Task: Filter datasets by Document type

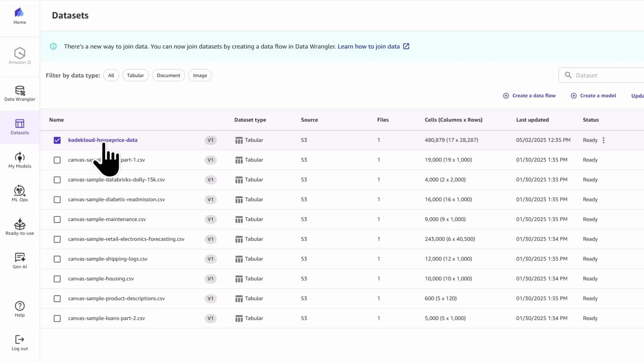Action: point(168,75)
